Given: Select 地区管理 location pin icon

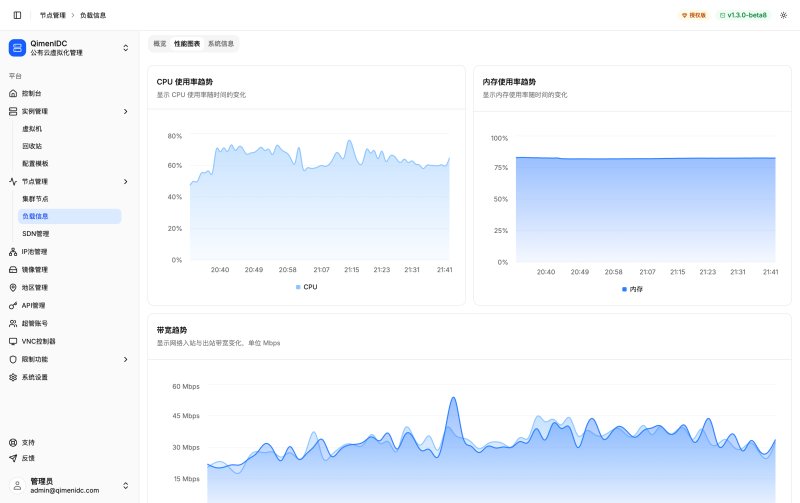Looking at the screenshot, I should [13, 288].
